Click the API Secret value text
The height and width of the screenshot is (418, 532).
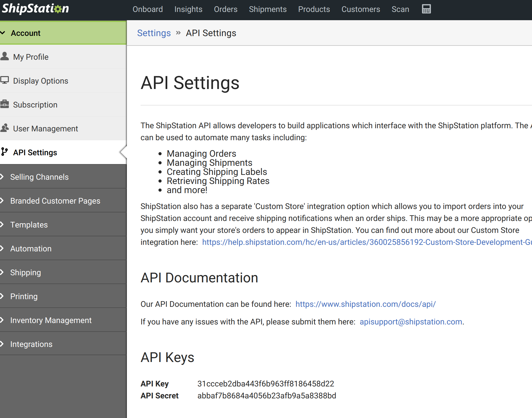pos(267,396)
